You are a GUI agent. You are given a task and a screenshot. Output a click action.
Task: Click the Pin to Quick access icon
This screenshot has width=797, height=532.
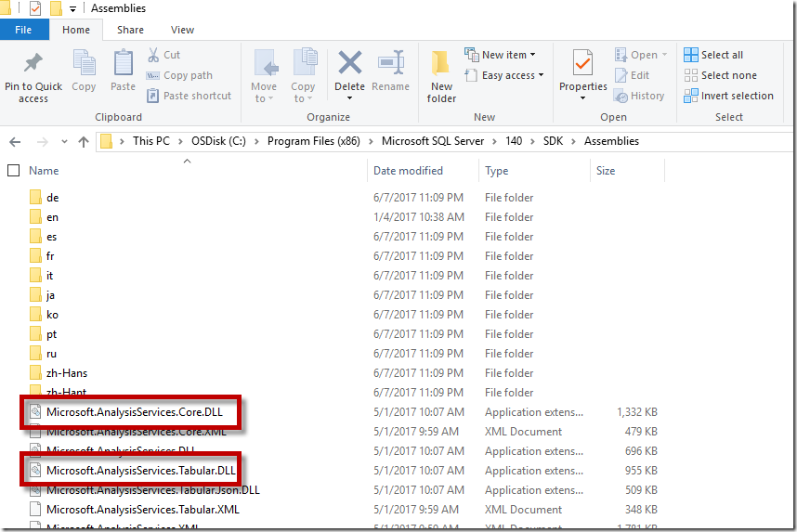click(x=33, y=62)
